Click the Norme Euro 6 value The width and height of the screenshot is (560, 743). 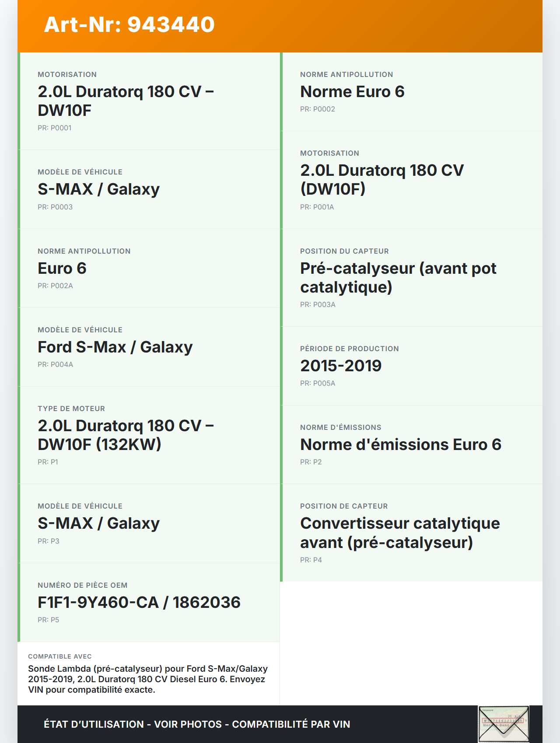(352, 92)
